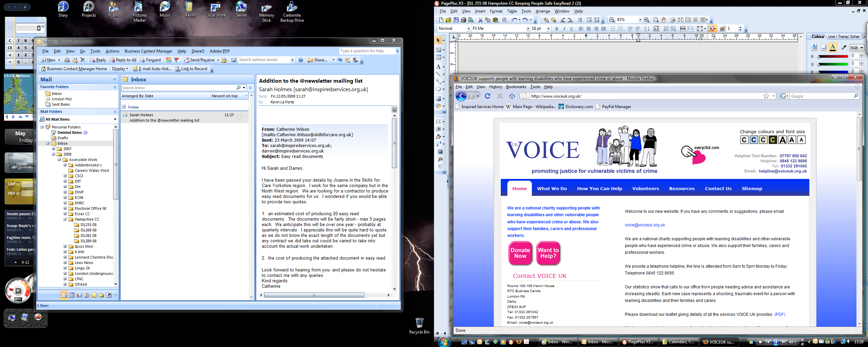
Task: Select the Table tool in PagePlus
Action: point(438,57)
